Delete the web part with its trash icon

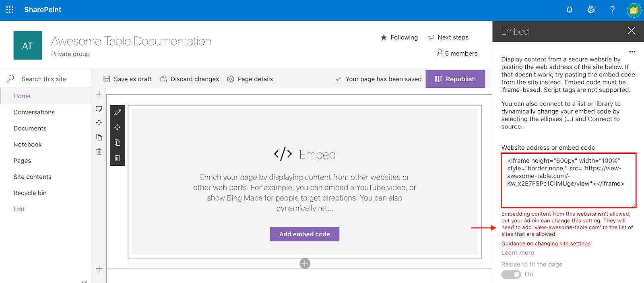[x=118, y=158]
